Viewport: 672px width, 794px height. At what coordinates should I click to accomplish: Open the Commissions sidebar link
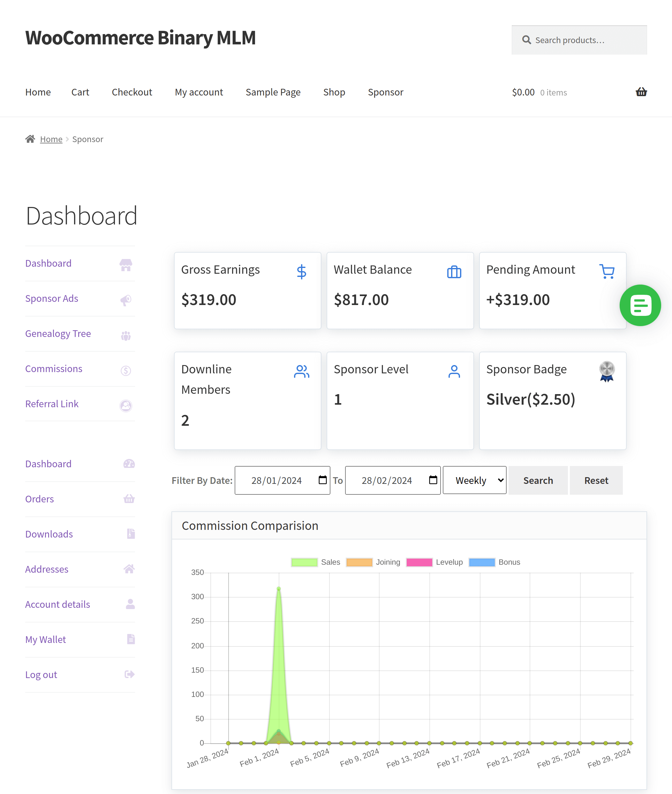pyautogui.click(x=54, y=369)
